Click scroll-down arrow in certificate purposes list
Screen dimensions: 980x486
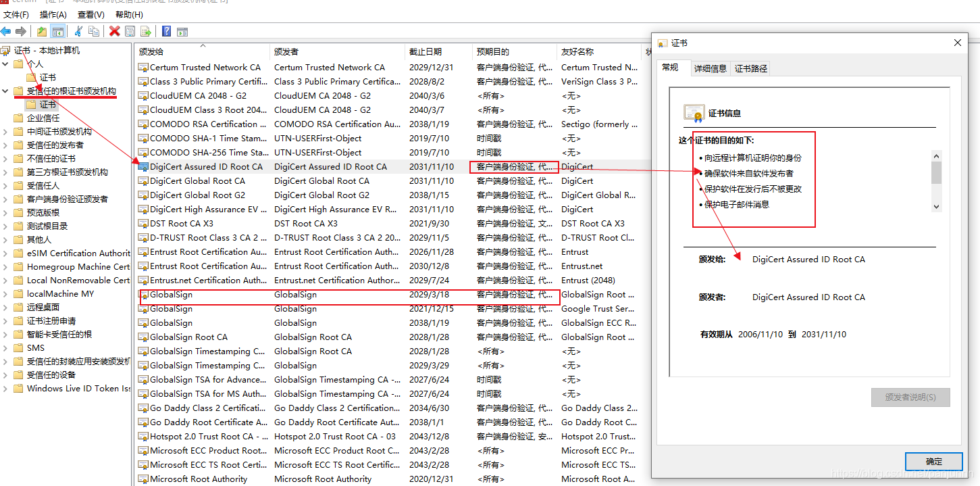[x=936, y=206]
